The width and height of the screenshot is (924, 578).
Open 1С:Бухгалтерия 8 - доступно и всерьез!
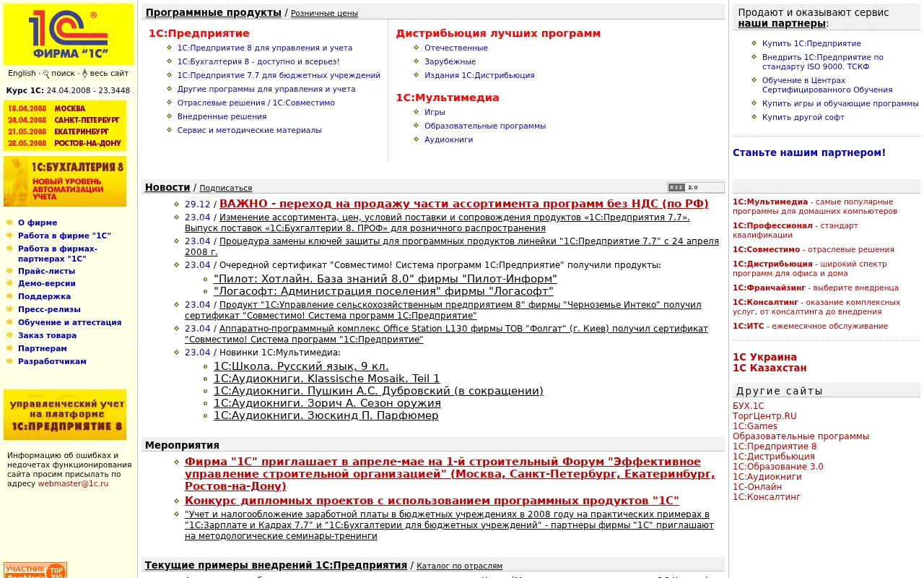point(258,61)
